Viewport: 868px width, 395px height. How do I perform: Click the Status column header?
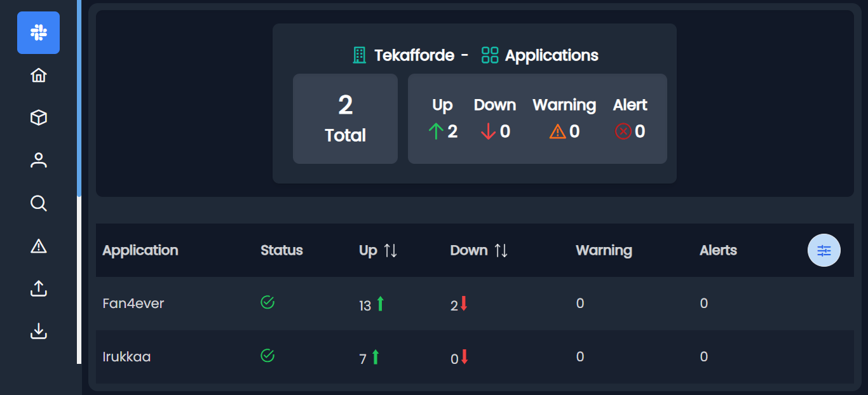281,250
